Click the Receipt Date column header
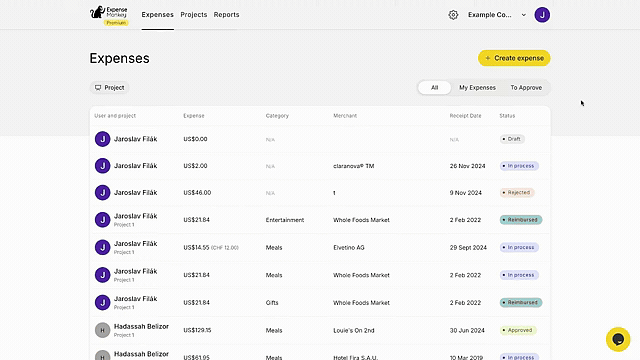The height and width of the screenshot is (360, 640). tap(465, 116)
